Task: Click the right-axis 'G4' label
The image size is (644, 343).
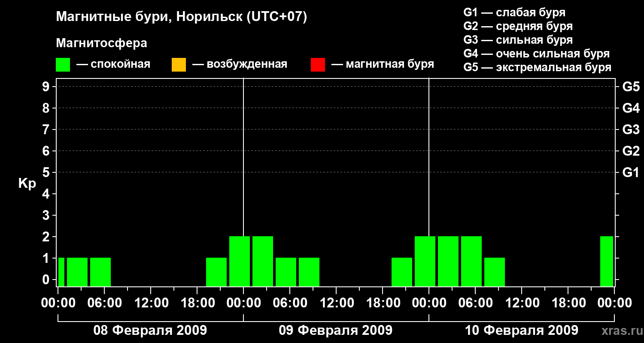Action: (x=631, y=108)
